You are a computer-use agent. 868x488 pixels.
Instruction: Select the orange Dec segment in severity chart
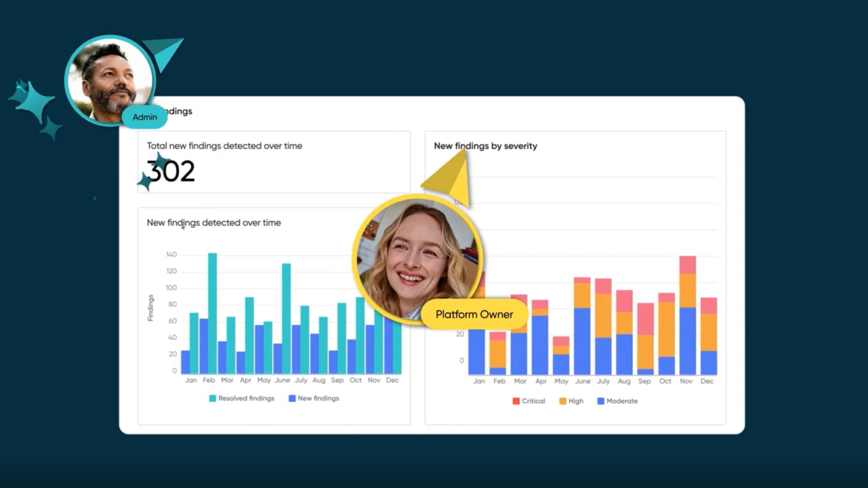(x=708, y=333)
